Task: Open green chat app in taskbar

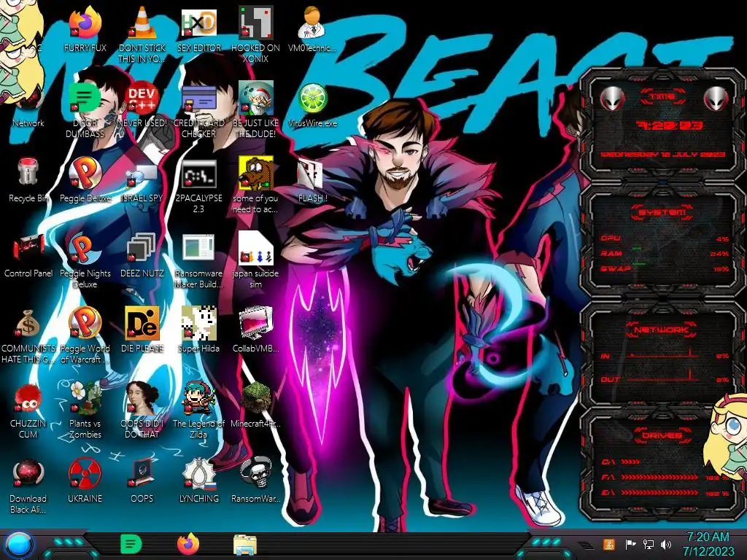Action: click(x=131, y=544)
